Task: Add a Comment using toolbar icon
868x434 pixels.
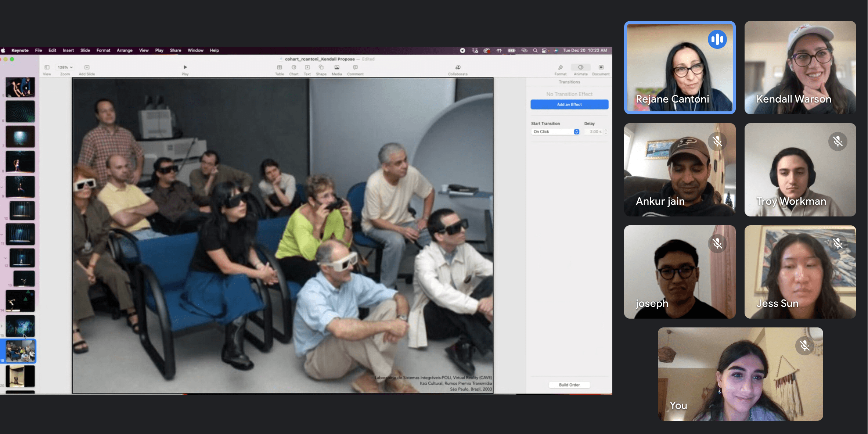Action: click(355, 67)
